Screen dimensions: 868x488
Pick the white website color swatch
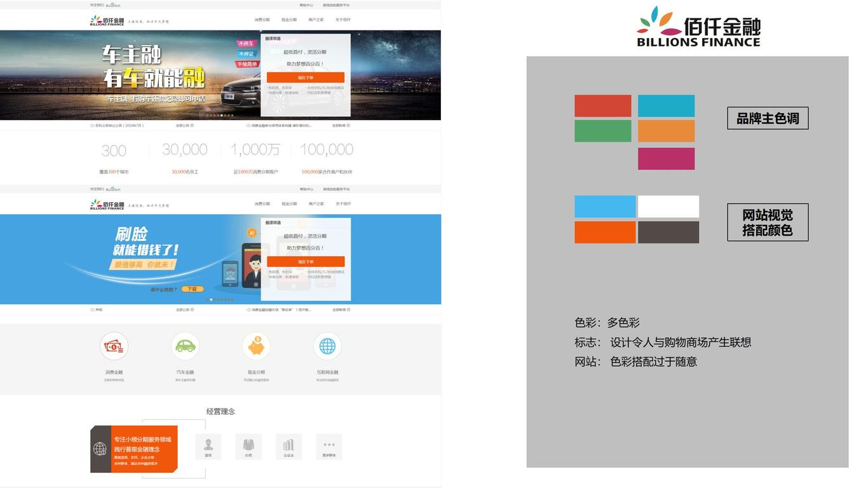pyautogui.click(x=668, y=207)
